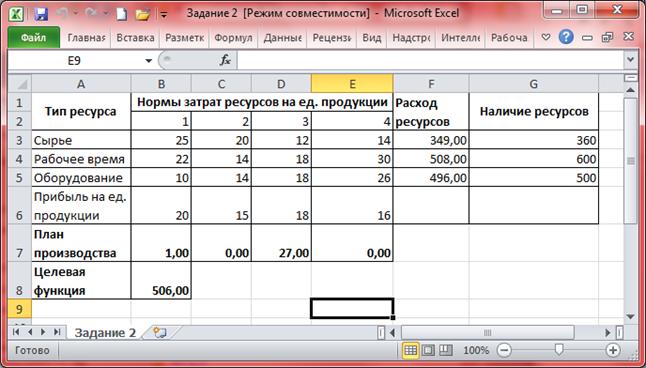The height and width of the screenshot is (368, 646).
Task: Go to next sheet navigation arrow
Action: [43, 332]
